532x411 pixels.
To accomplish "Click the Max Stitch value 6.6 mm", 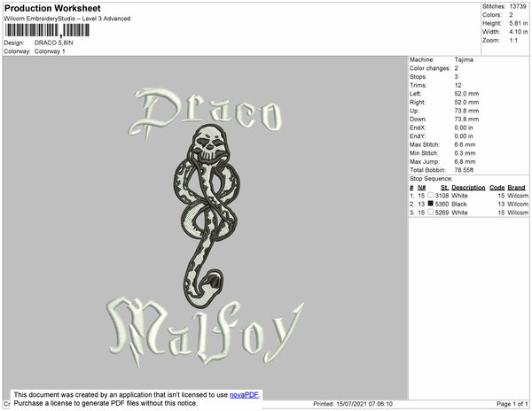I will (x=465, y=144).
